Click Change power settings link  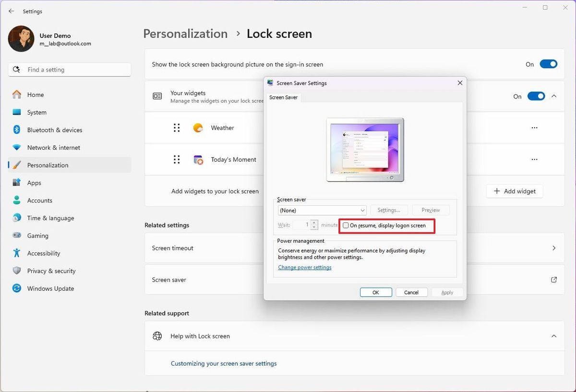click(304, 267)
